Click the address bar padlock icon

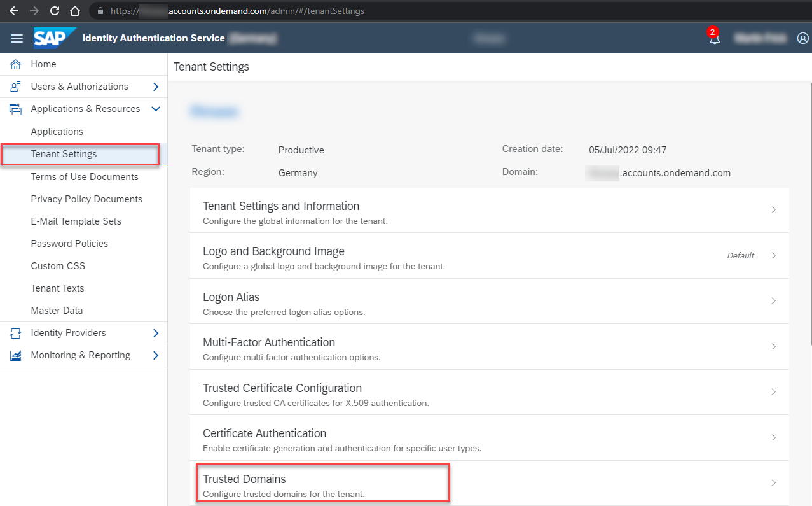[100, 11]
